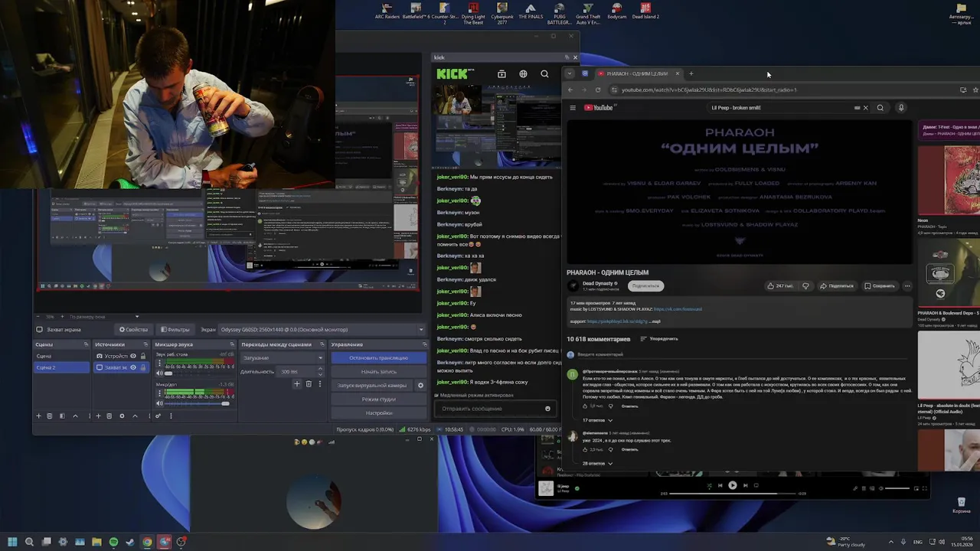Image resolution: width=980 pixels, height=551 pixels.
Task: Click the YouTube logo
Action: tap(599, 108)
